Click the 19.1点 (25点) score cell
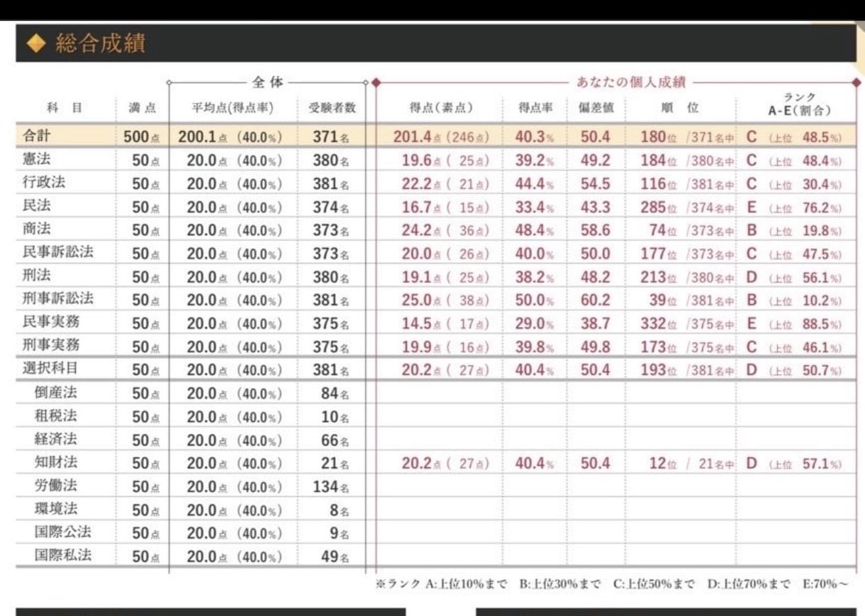The width and height of the screenshot is (865, 616). coord(445,277)
